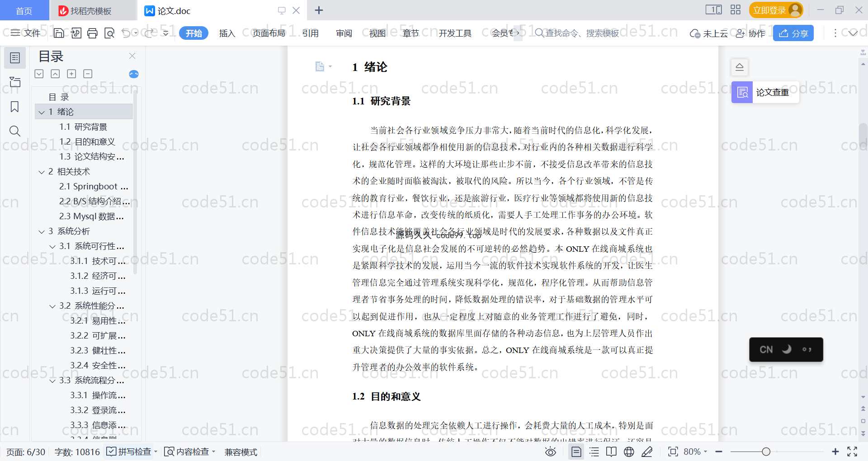
Task: Open the search icon in the left sidebar
Action: click(x=15, y=131)
